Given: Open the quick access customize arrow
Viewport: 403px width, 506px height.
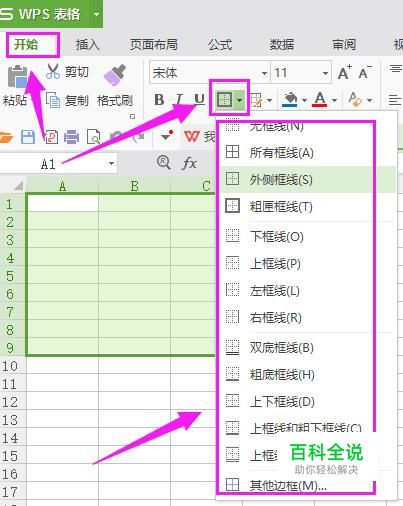Looking at the screenshot, I should coord(167,136).
